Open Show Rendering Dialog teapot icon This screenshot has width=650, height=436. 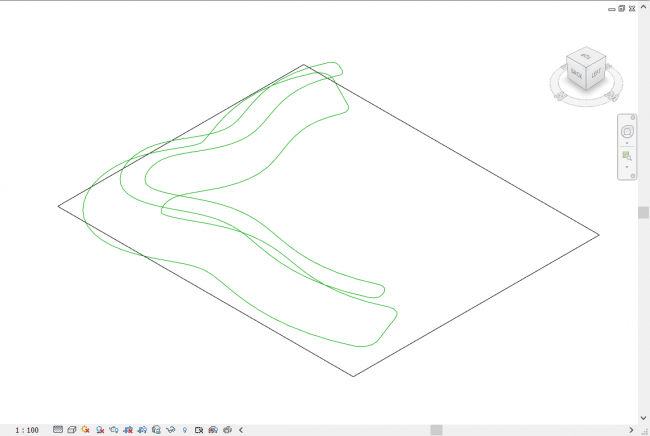coord(114,430)
